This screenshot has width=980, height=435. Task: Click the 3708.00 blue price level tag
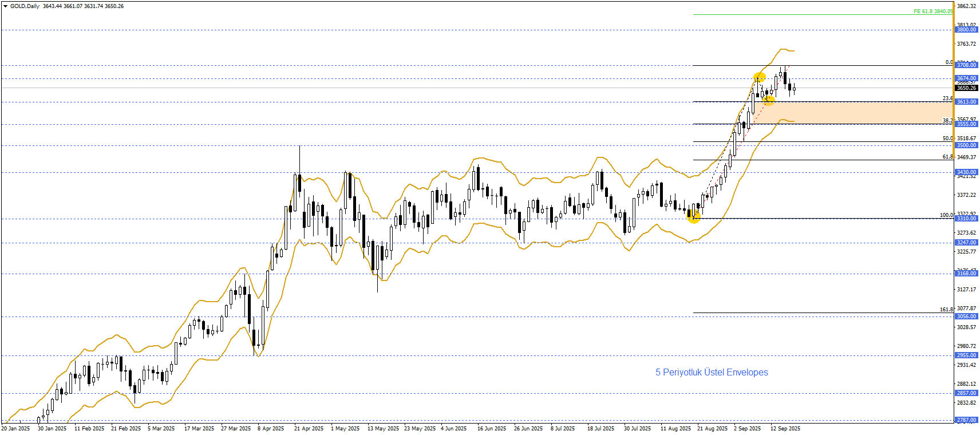pos(966,65)
